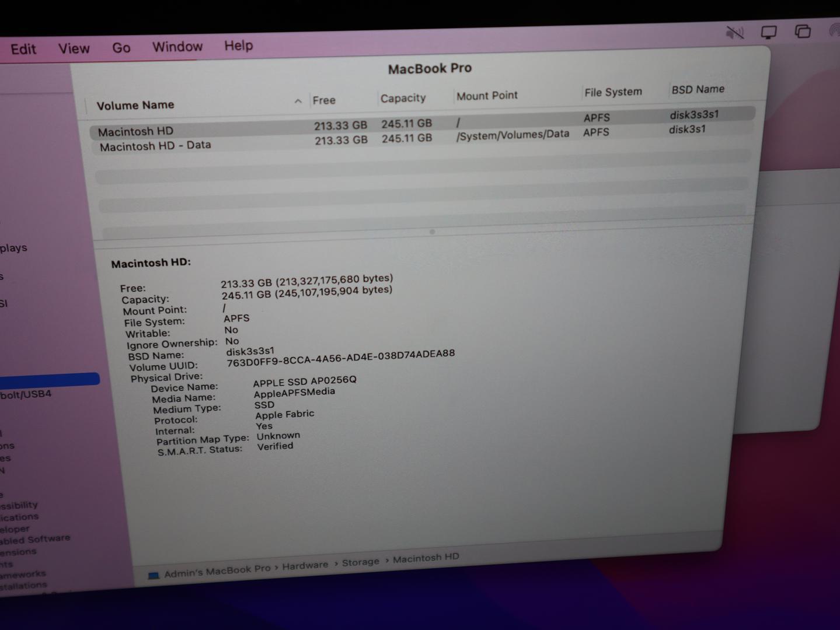The image size is (840, 630).
Task: Click the pane split divider handle dot
Action: (432, 232)
